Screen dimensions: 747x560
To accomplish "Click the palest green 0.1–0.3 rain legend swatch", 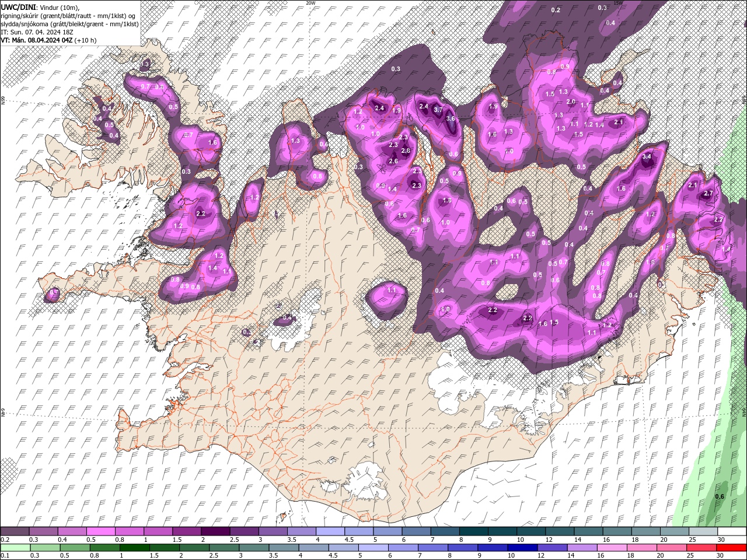I will [x=15, y=548].
